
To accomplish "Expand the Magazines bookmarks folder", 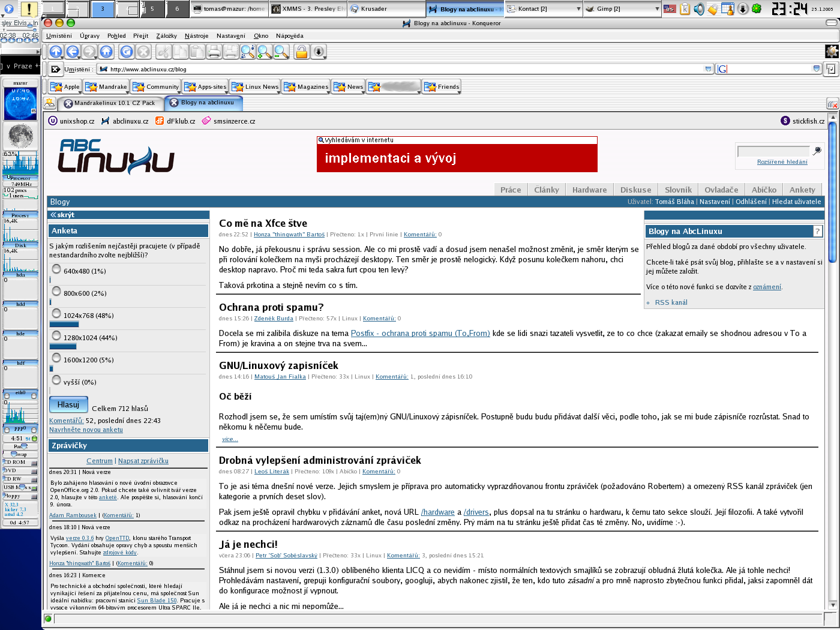I will click(306, 87).
